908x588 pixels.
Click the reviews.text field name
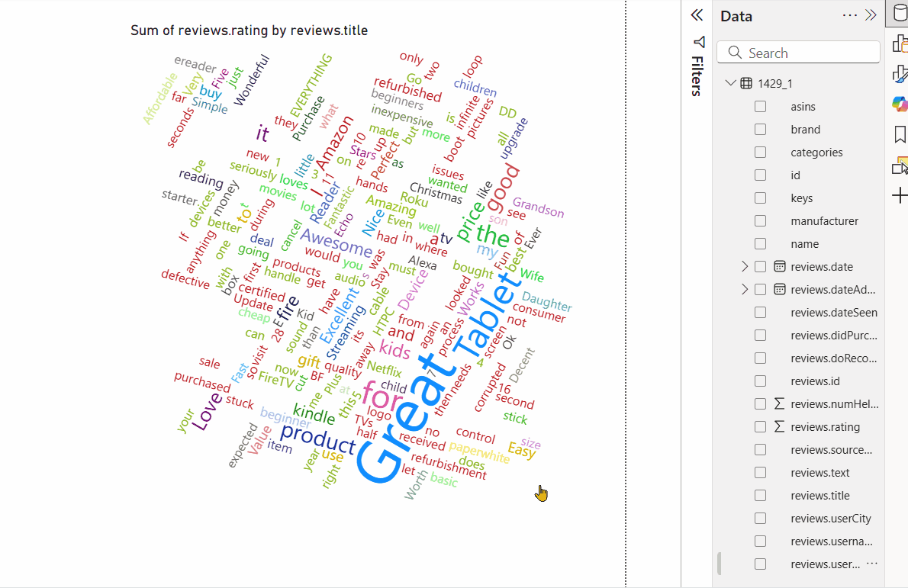tap(819, 473)
